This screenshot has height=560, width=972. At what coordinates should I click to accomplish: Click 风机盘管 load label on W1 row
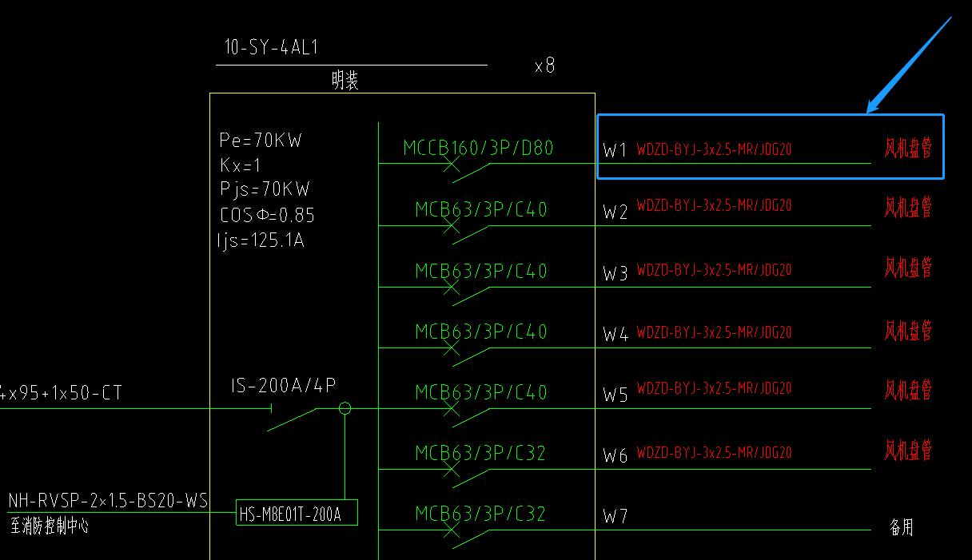(x=908, y=148)
